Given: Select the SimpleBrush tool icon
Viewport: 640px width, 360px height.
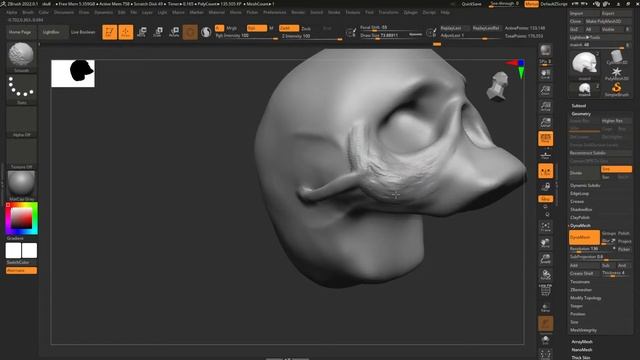Looking at the screenshot, I should [617, 89].
